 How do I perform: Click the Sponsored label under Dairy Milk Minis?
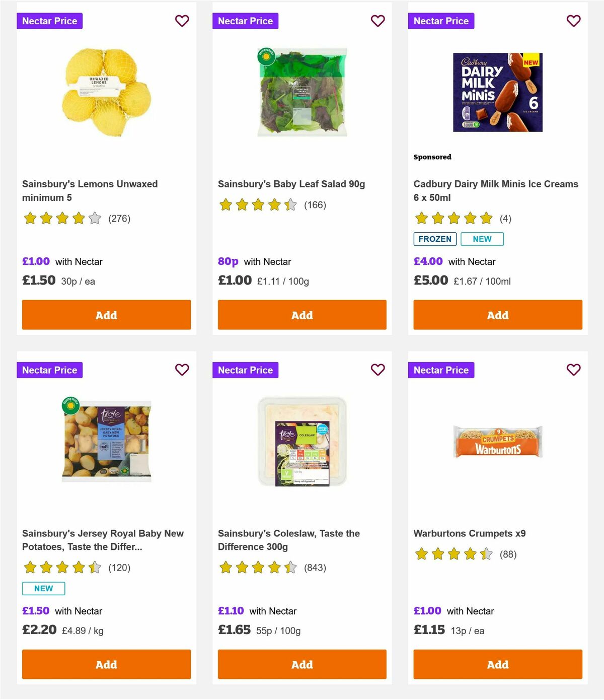tap(432, 157)
